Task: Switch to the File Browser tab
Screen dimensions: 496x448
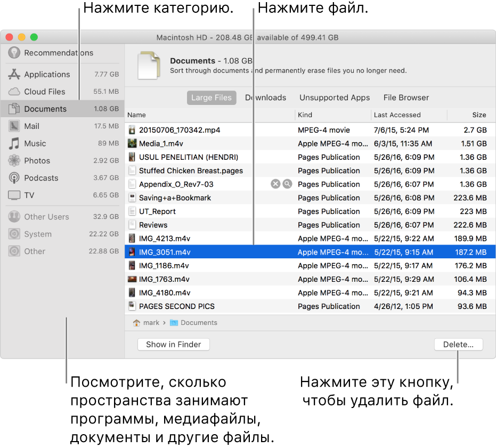Action: click(x=406, y=98)
